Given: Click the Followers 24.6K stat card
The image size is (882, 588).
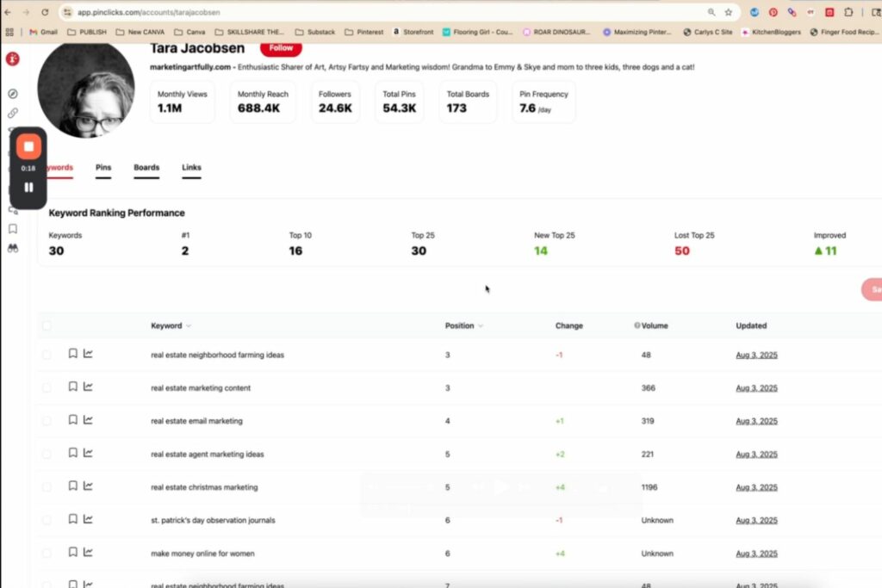Looking at the screenshot, I should [335, 102].
